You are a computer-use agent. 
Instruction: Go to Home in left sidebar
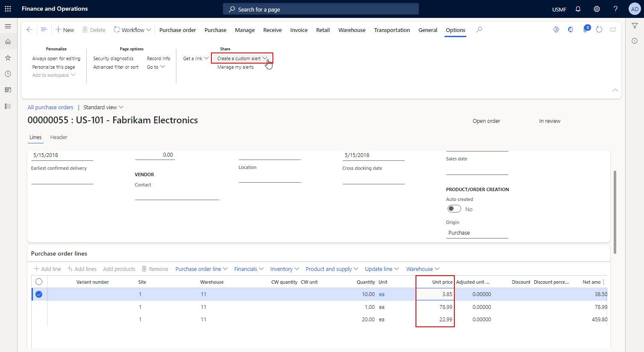click(x=8, y=42)
